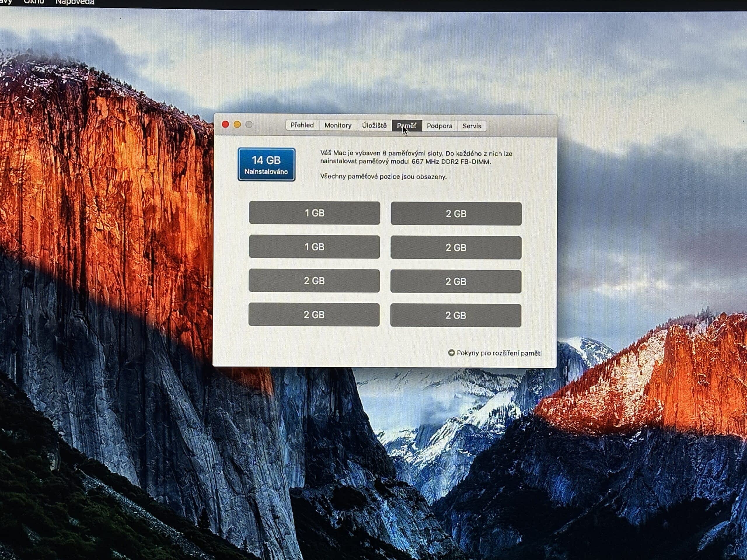Minimize window with the yellow button

[x=237, y=125]
